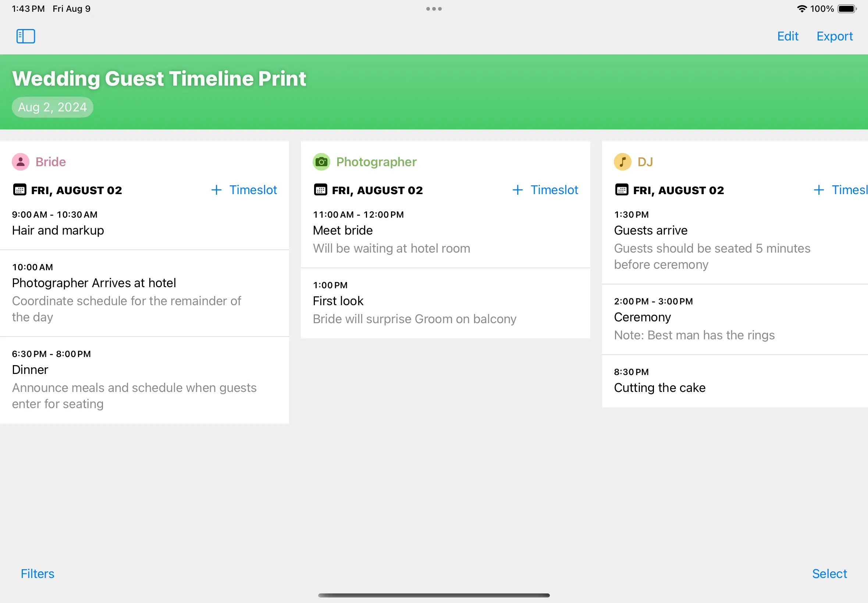Click the DJ music note icon
868x603 pixels.
(x=623, y=162)
